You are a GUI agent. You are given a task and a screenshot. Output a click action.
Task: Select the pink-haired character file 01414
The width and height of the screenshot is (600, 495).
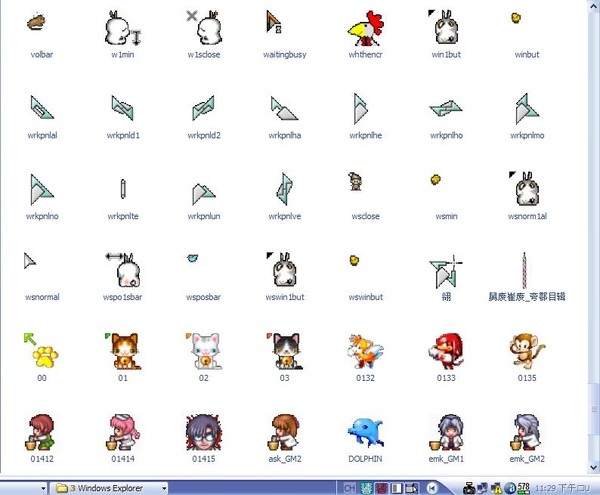pos(123,432)
